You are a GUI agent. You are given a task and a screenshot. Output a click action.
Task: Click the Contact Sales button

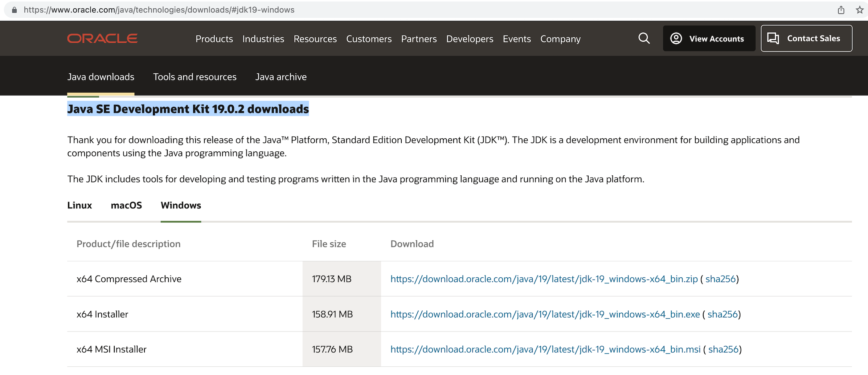806,38
